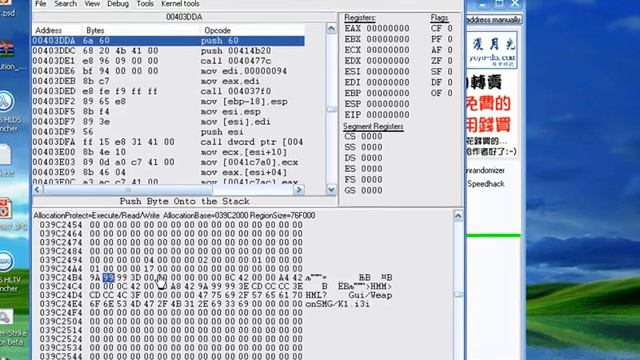Image resolution: width=640 pixels, height=360 pixels.
Task: Click the ESP register value
Action: click(x=388, y=104)
